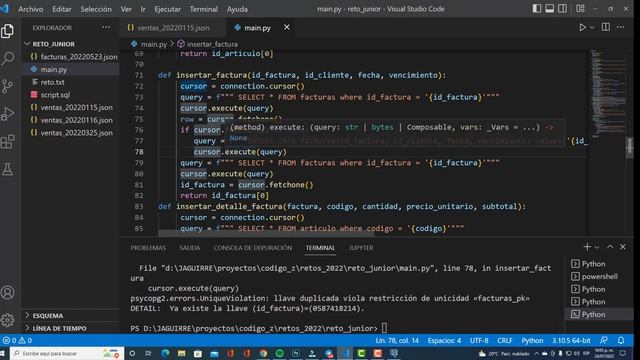Viewport: 640px width, 360px height.
Task: Switch to PROBLEMAS panel tab
Action: pos(148,248)
